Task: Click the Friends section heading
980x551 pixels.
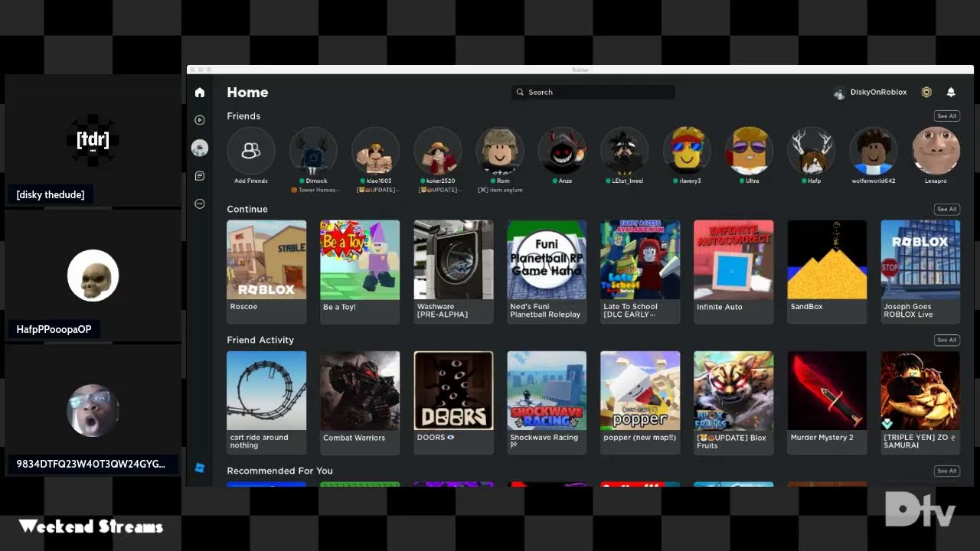Action: click(x=243, y=116)
